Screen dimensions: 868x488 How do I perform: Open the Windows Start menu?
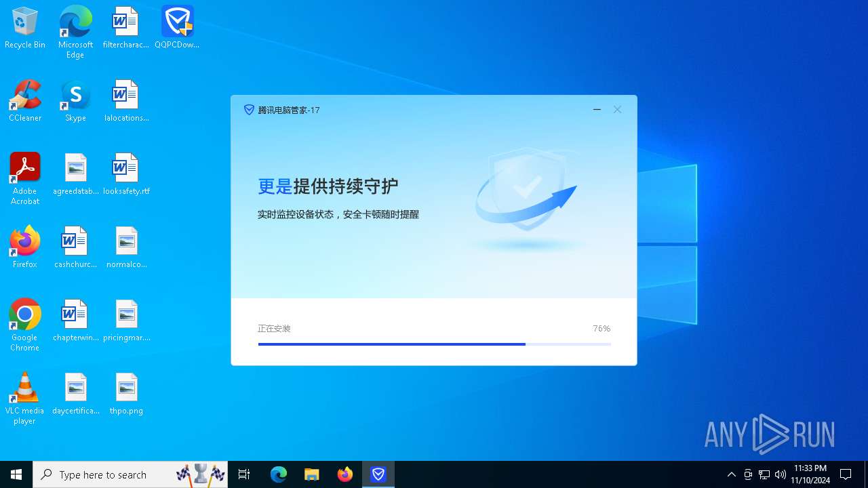[16, 474]
